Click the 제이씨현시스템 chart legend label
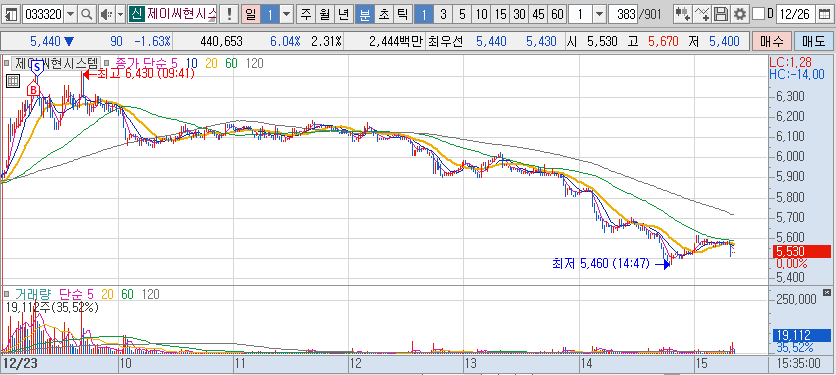Screen dimensions: 836x375 pos(56,63)
